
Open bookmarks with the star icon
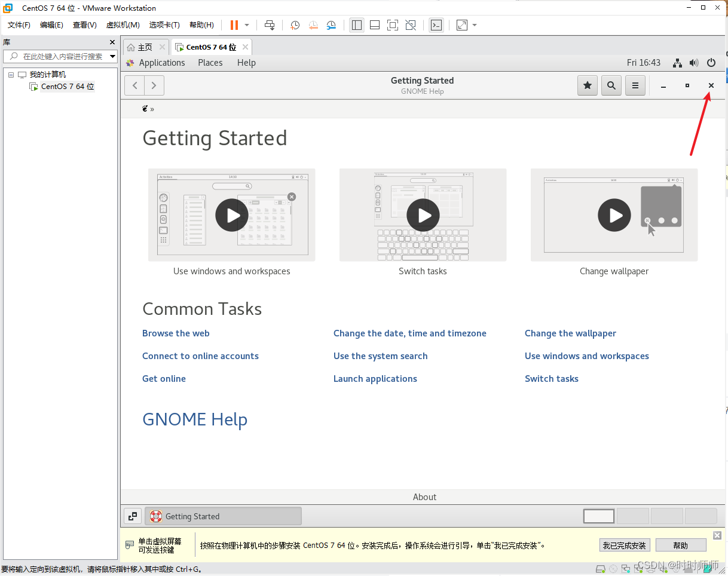[x=588, y=85]
